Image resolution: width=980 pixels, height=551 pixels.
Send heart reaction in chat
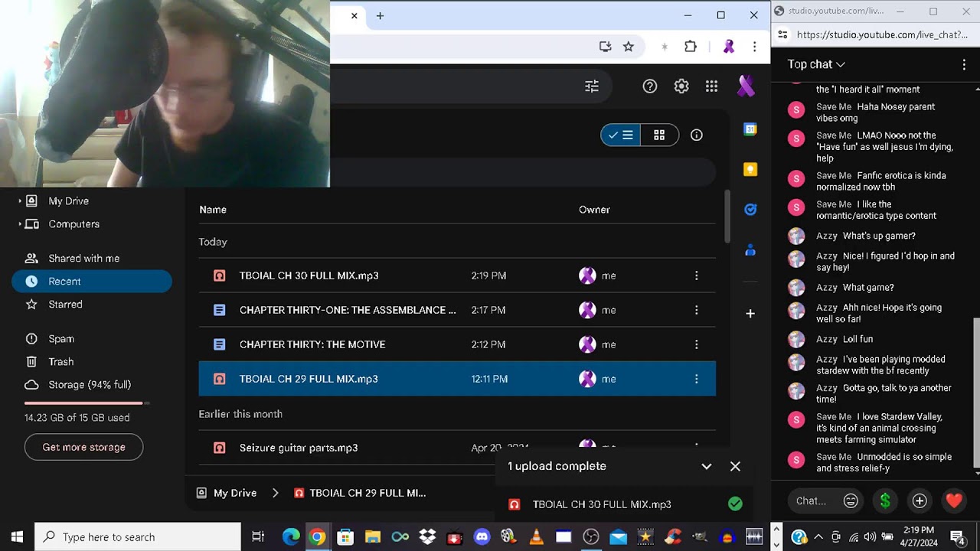pyautogui.click(x=954, y=501)
